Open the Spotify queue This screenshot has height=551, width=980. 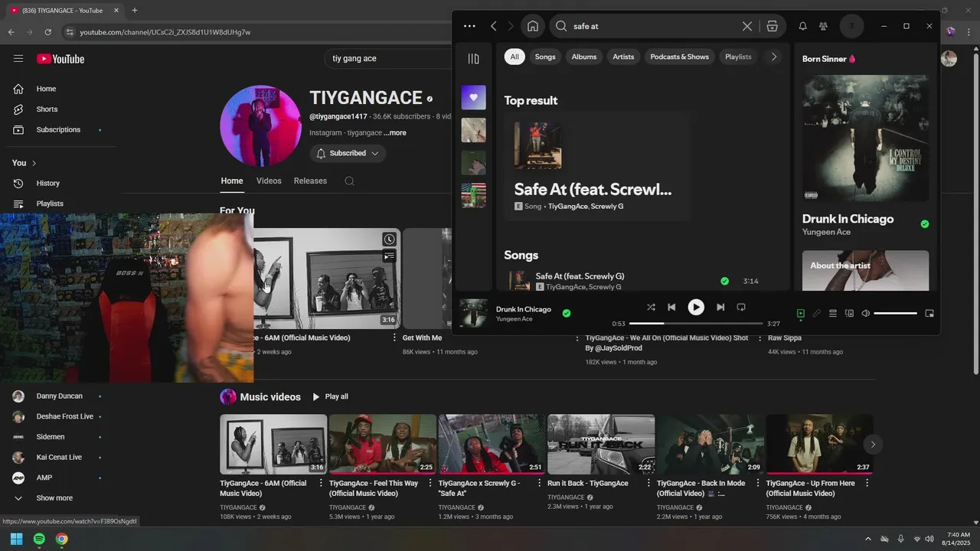click(833, 313)
